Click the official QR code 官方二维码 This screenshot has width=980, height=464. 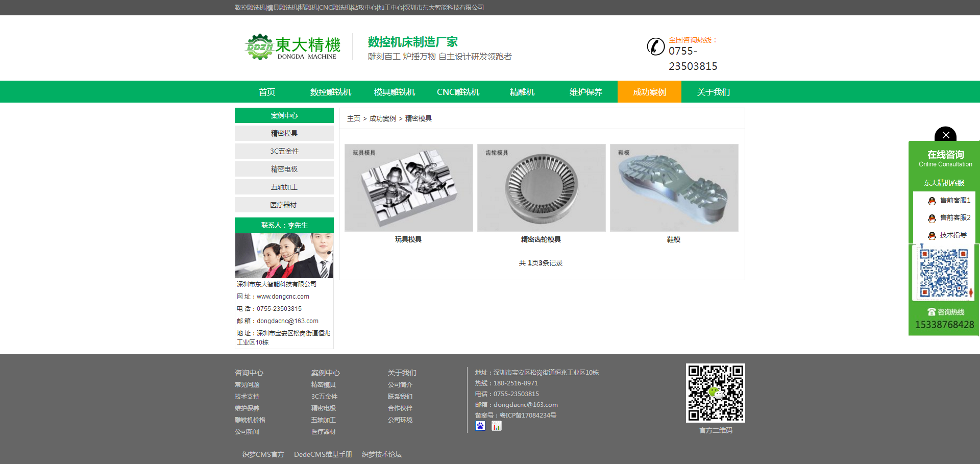tap(715, 393)
